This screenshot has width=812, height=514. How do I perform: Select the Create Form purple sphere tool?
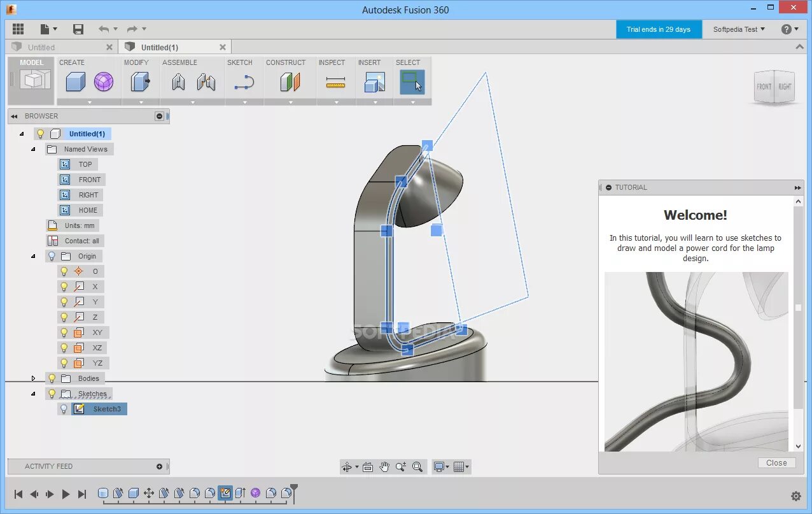[104, 82]
